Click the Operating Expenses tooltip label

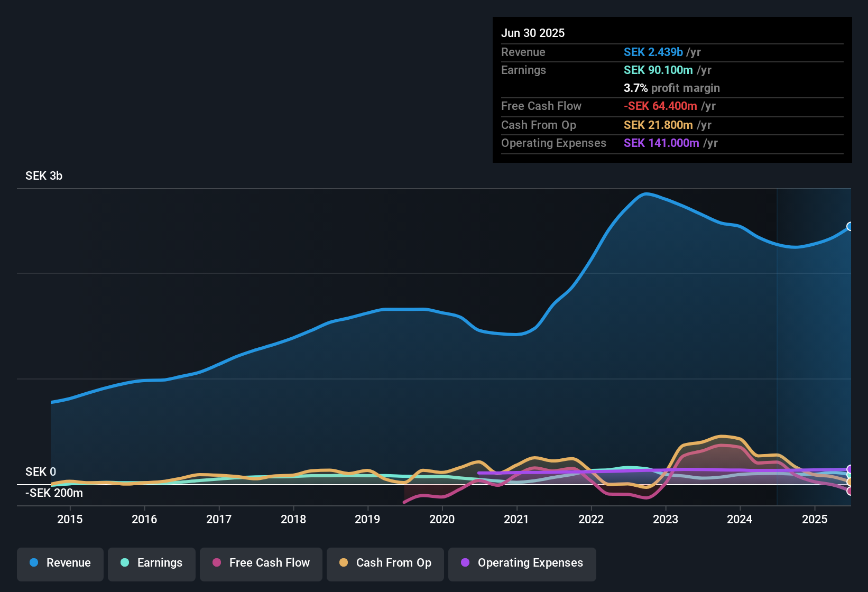(553, 143)
